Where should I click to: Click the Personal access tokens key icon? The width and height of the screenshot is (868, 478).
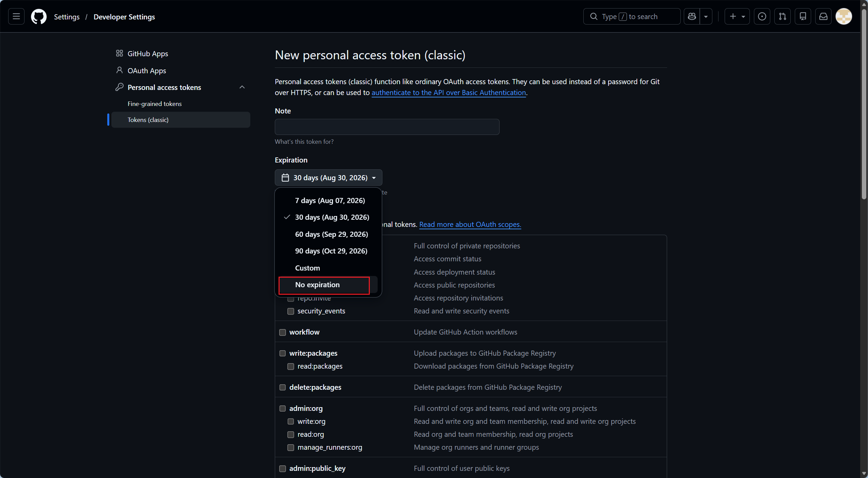coord(119,87)
